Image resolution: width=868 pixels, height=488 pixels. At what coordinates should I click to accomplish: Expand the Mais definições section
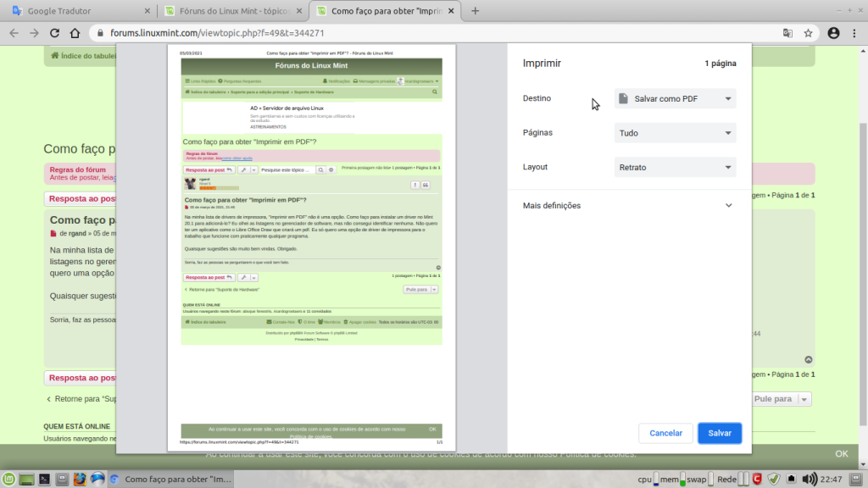click(x=629, y=205)
